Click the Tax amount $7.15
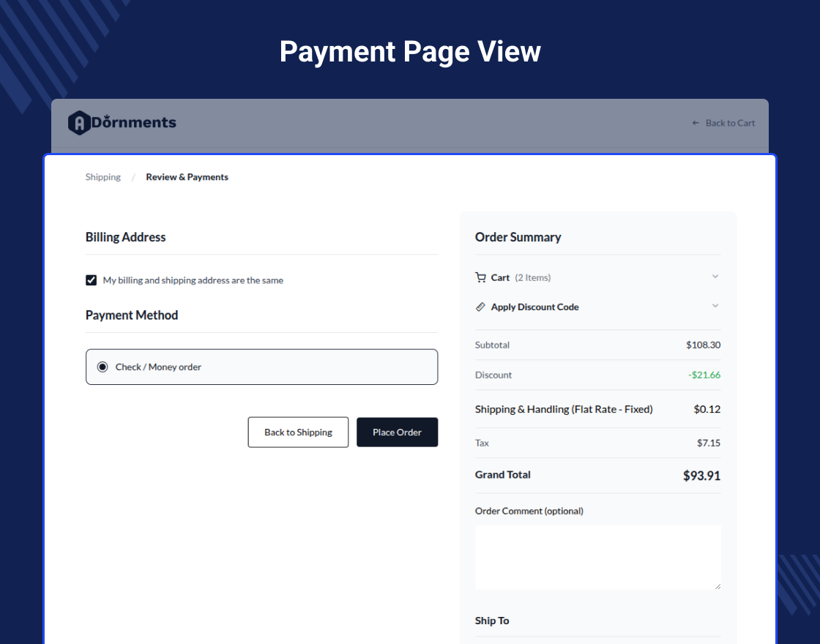Image resolution: width=820 pixels, height=644 pixels. (709, 443)
